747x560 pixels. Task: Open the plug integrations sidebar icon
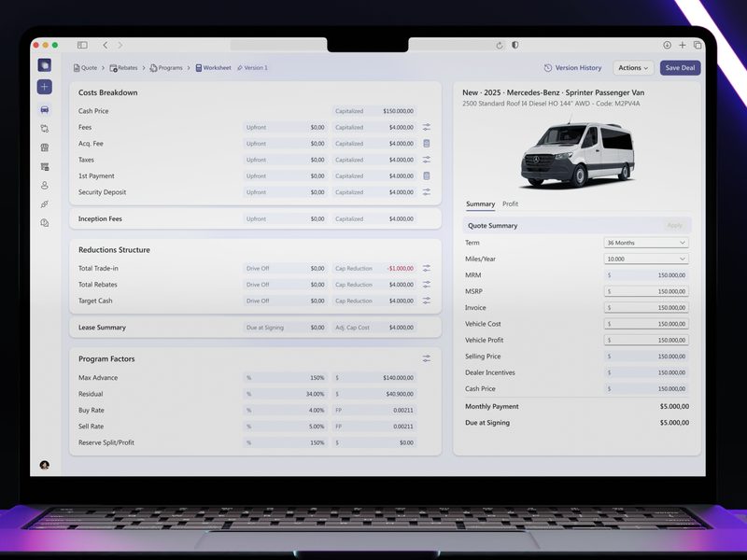click(x=44, y=204)
